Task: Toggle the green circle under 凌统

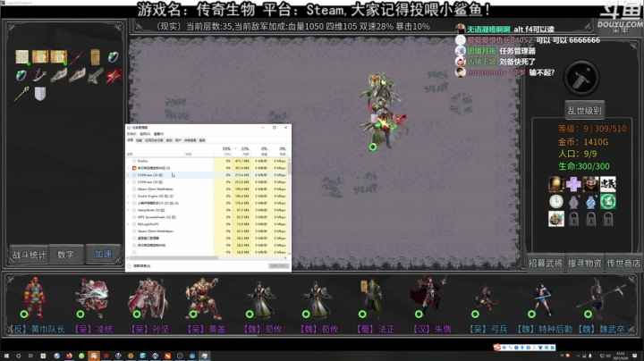Action: click(x=80, y=315)
